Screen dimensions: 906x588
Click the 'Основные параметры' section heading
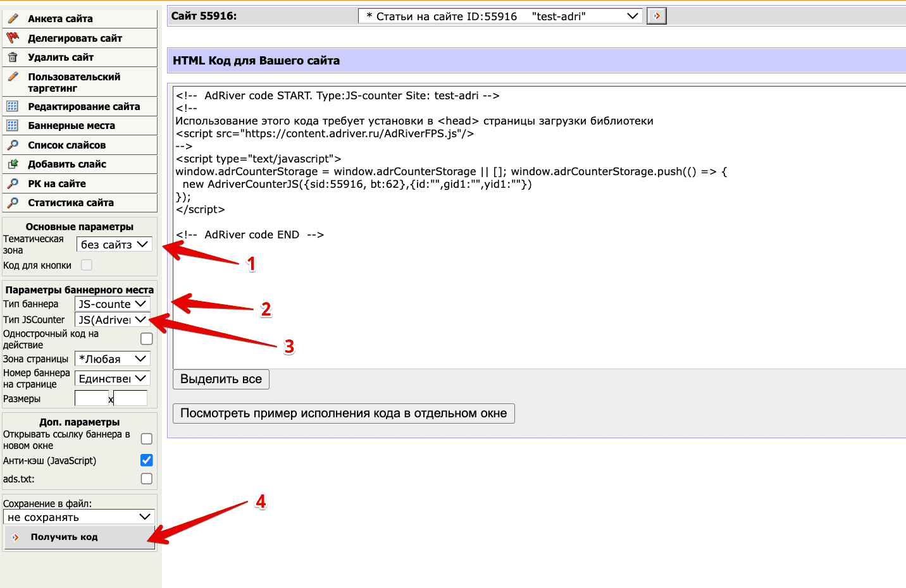tap(80, 226)
